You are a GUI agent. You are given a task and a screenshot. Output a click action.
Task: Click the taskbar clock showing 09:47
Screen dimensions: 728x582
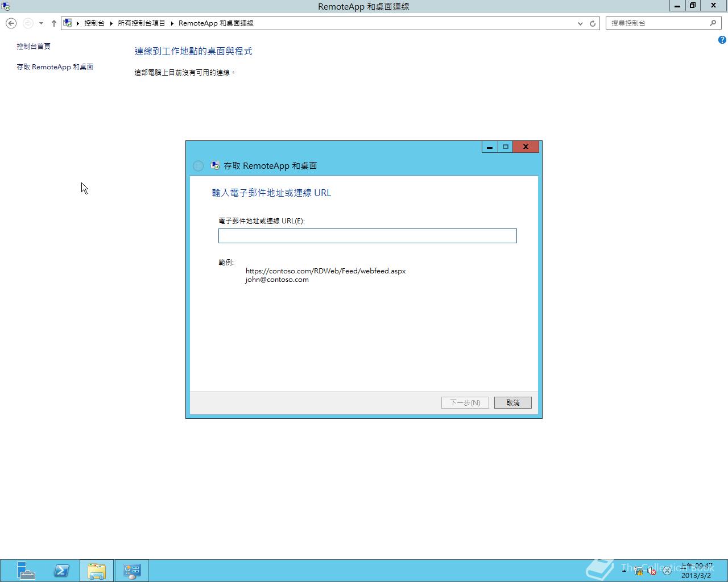tap(697, 571)
